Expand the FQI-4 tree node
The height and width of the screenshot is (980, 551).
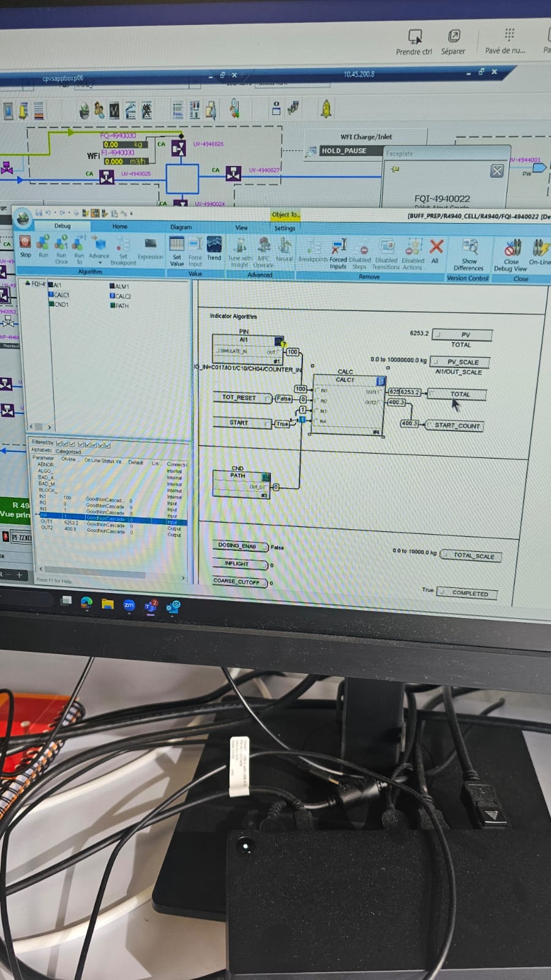(28, 284)
